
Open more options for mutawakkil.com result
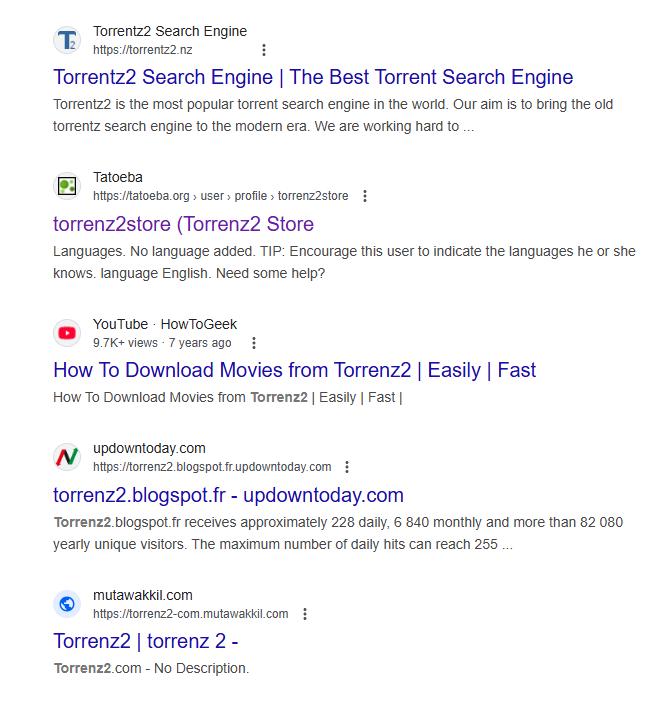(305, 614)
